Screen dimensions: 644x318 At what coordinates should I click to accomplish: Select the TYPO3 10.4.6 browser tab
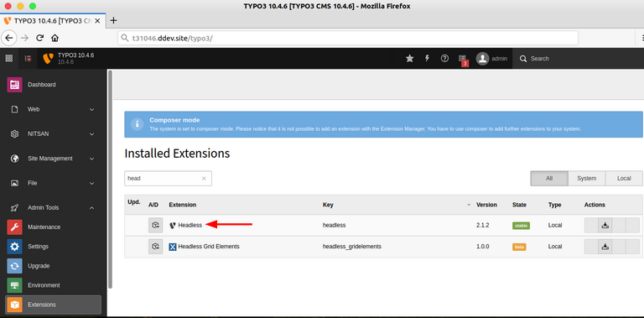pos(53,20)
